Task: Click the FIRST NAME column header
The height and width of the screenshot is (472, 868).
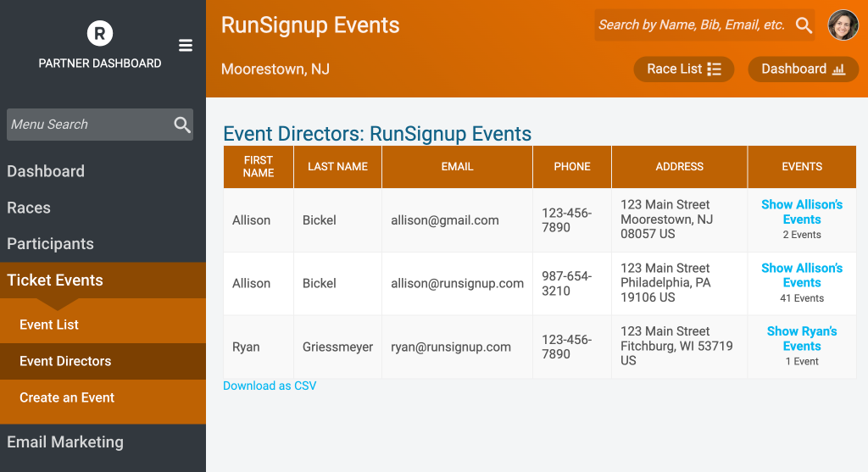Action: (x=259, y=167)
